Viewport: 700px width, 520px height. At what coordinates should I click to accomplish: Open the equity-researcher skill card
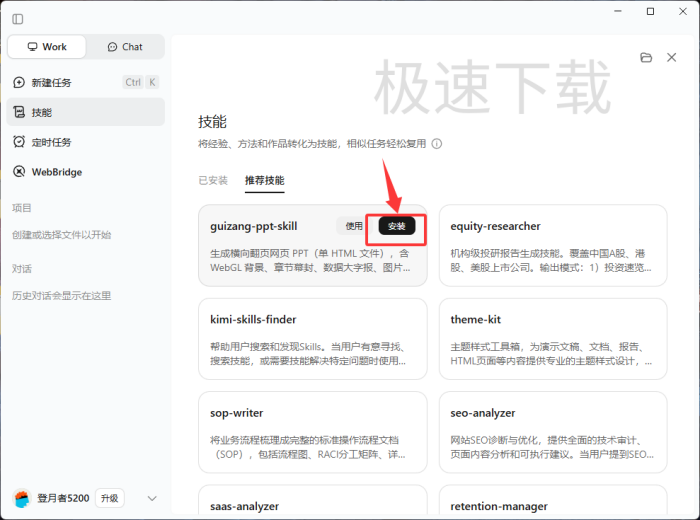pos(553,245)
